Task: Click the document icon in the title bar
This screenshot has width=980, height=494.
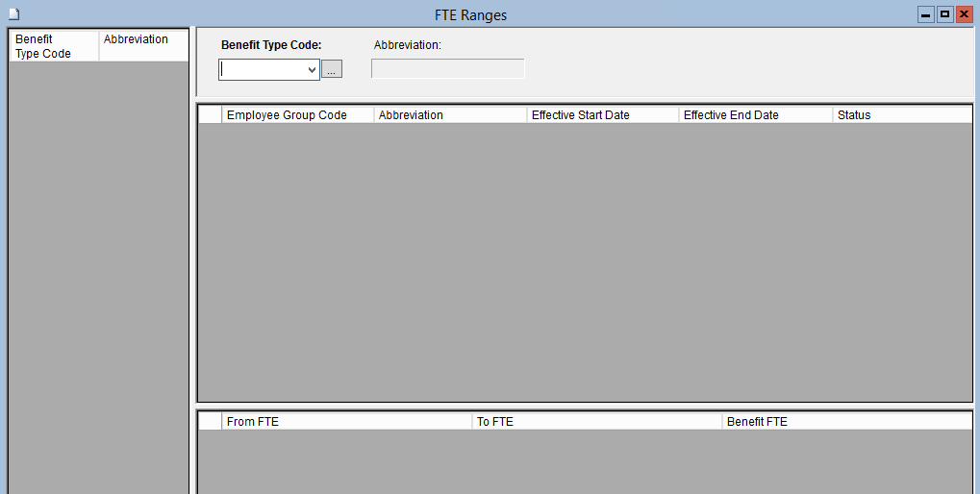Action: click(13, 14)
